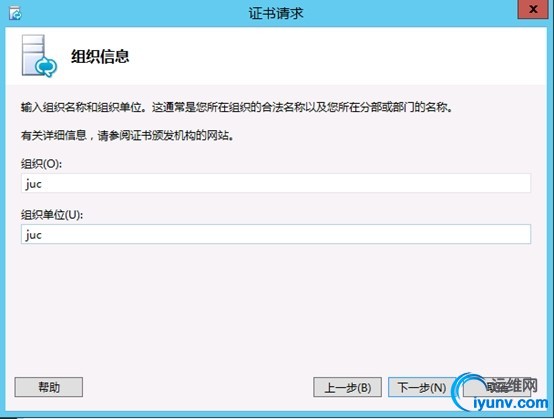The width and height of the screenshot is (554, 419).
Task: Click the 组织(O): label
Action: point(41,164)
